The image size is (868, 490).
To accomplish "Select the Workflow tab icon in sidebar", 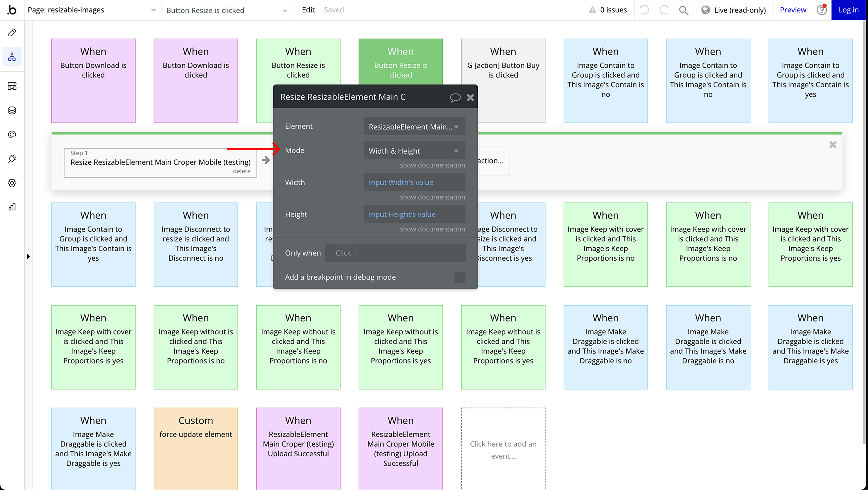I will (x=12, y=57).
